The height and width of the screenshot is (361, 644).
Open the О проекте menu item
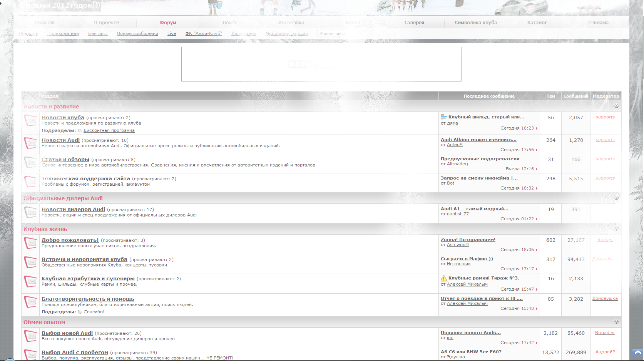tap(106, 23)
